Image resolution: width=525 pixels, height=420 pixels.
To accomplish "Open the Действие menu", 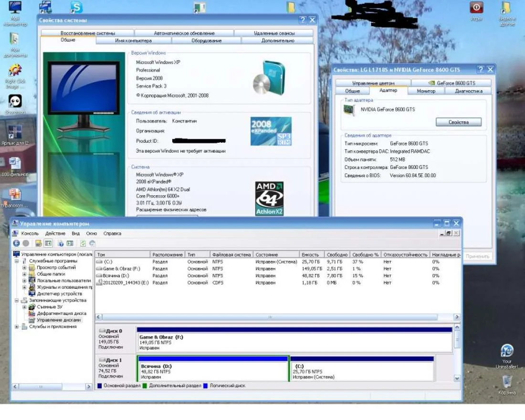I will click(x=55, y=233).
